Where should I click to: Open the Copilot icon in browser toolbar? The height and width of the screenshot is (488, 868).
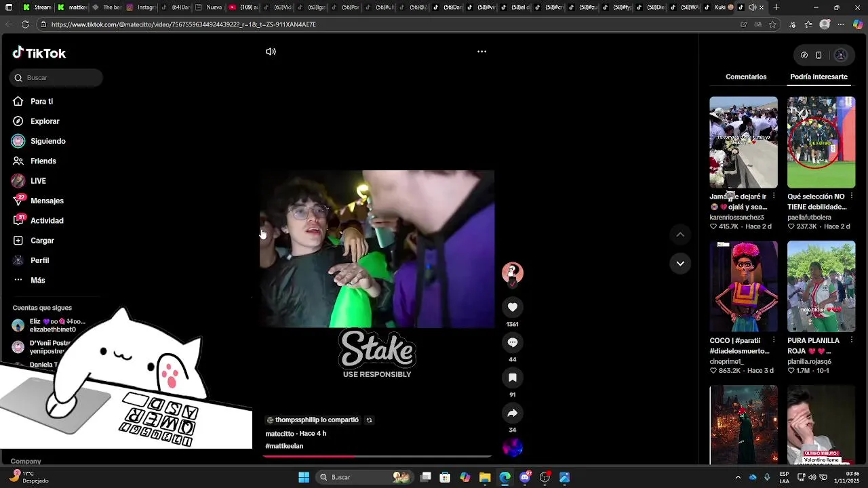pos(858,24)
